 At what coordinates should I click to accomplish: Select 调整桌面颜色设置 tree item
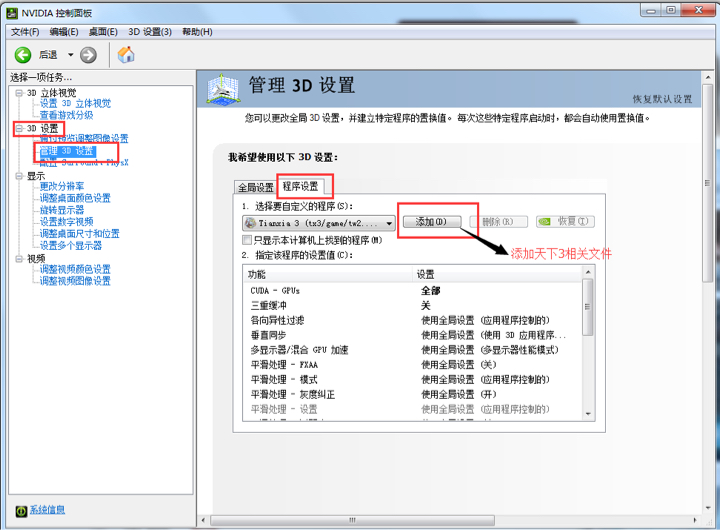click(75, 198)
